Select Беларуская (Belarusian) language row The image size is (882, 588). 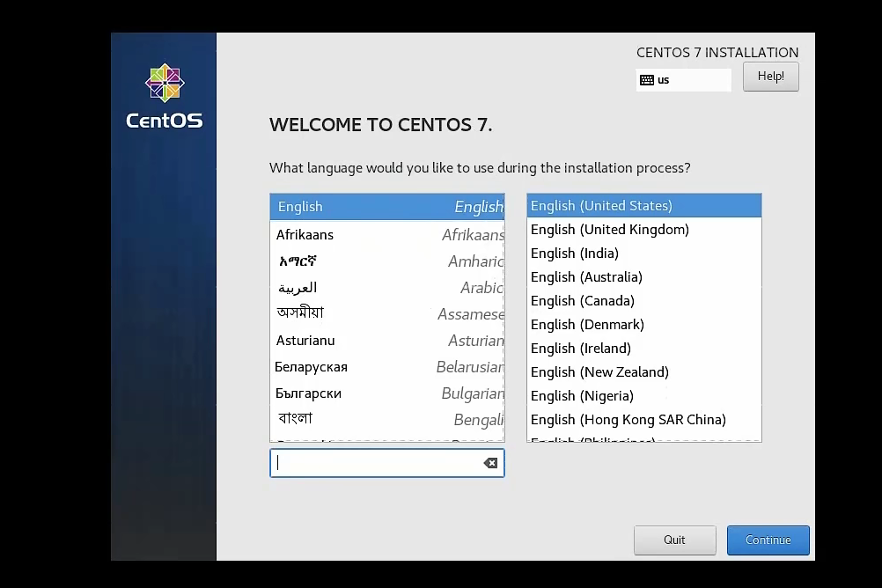pos(387,367)
